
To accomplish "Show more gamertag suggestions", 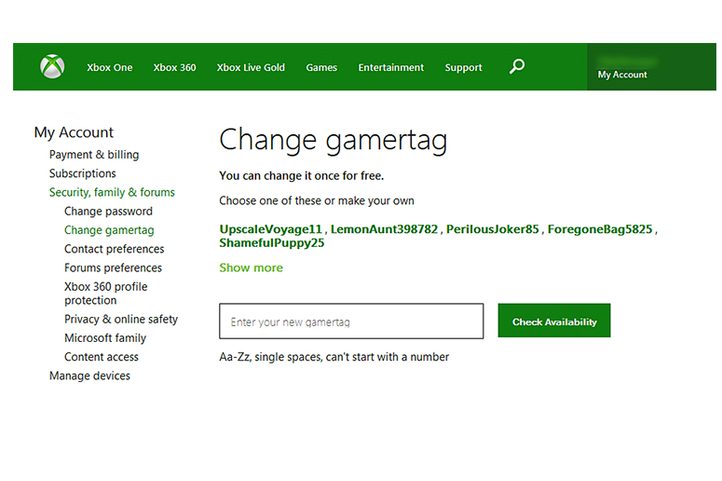I will click(x=251, y=268).
